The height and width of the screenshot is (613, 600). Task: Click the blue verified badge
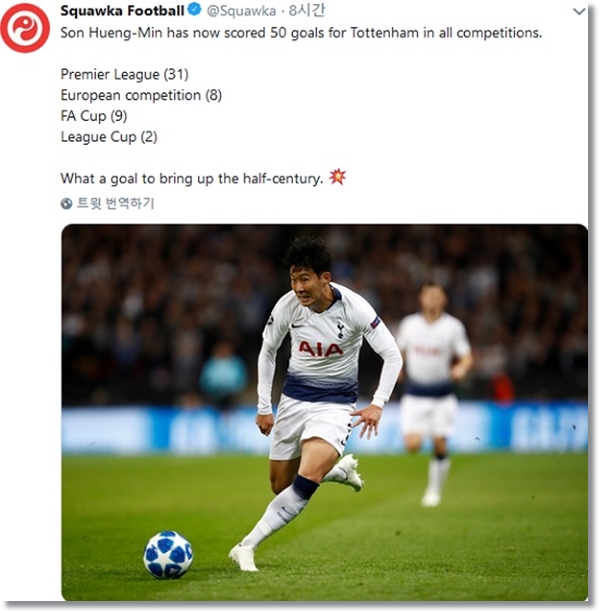195,10
